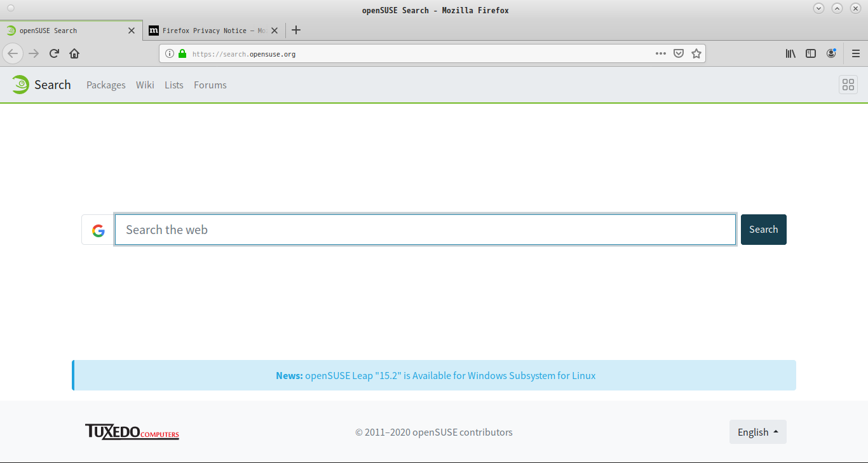Viewport: 868px width, 463px height.
Task: Click the TUXEDO Computers sponsor logo
Action: (132, 432)
